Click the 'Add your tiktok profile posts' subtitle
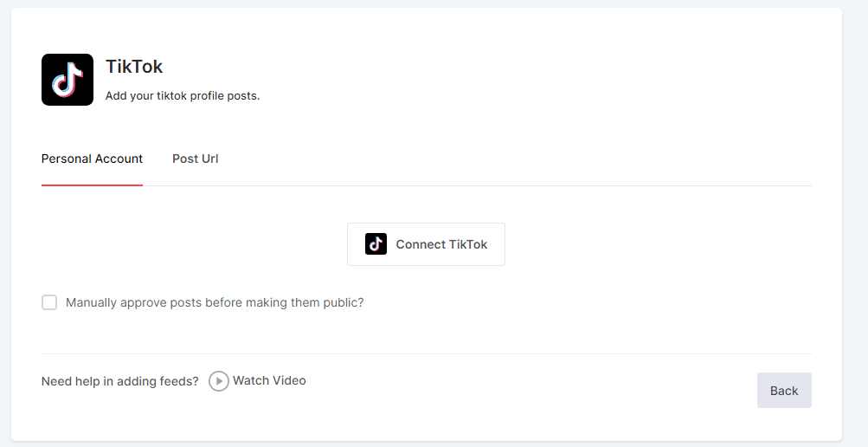Viewport: 868px width, 447px height. 182,96
